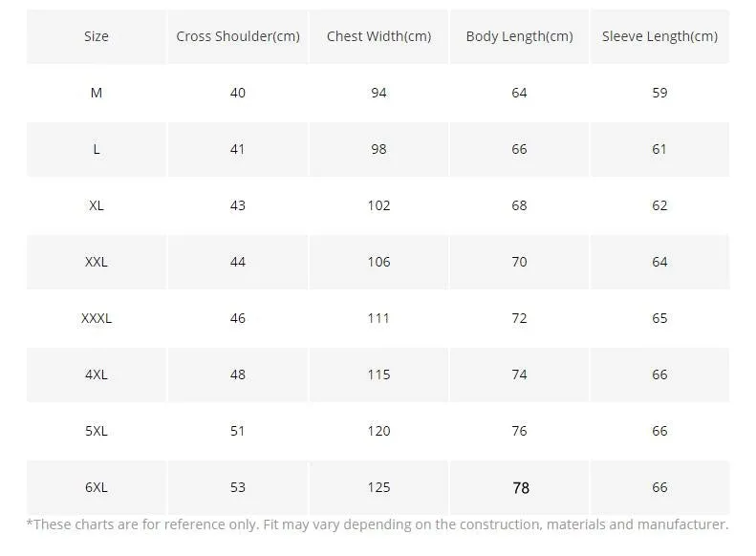Image resolution: width=756 pixels, height=556 pixels.
Task: Click the XL size label
Action: pyautogui.click(x=97, y=205)
